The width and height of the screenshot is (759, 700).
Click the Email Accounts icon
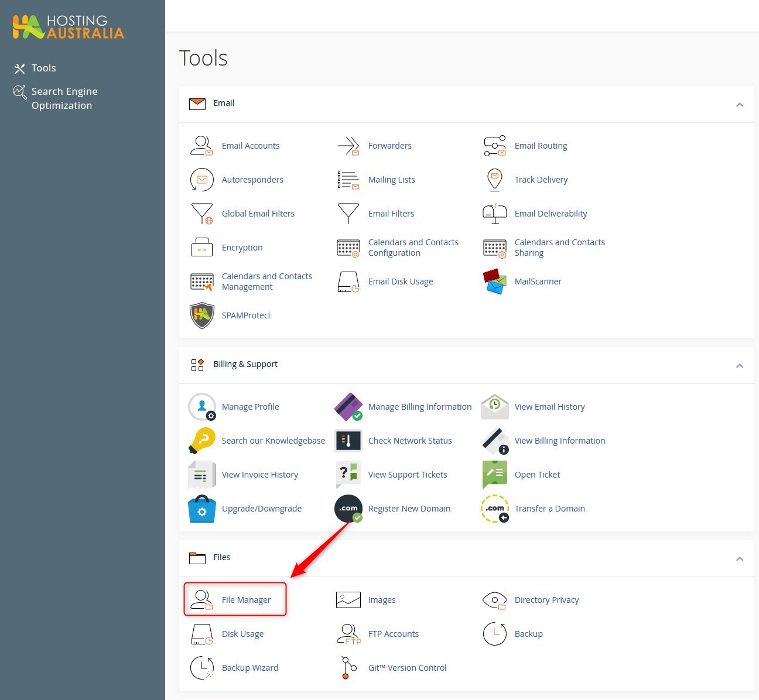coord(201,146)
